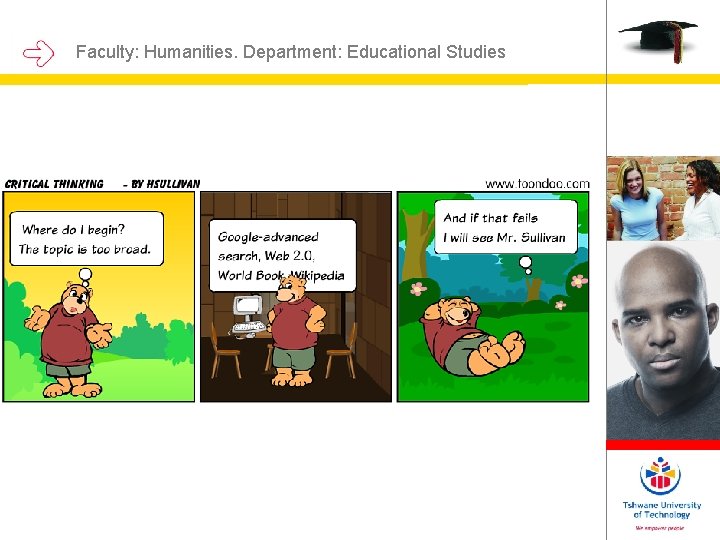Open the www.toondoo.com link text
The height and width of the screenshot is (540, 720).
pyautogui.click(x=537, y=184)
